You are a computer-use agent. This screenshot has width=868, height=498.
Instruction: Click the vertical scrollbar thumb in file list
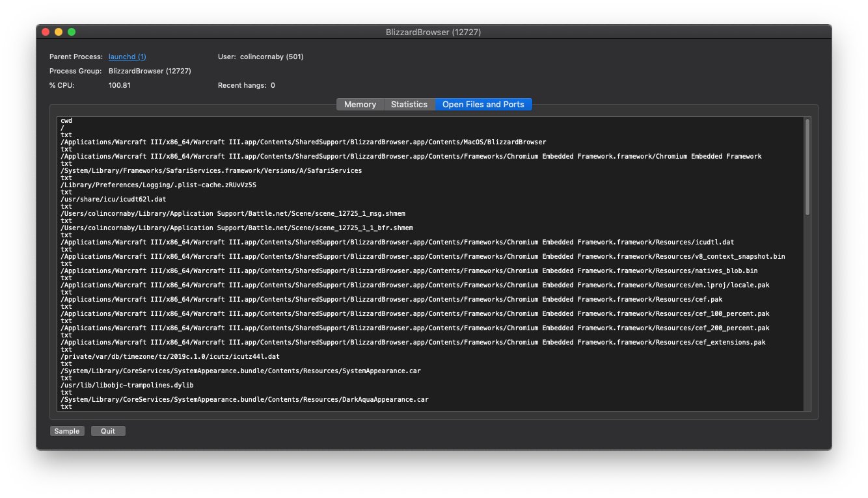(807, 166)
